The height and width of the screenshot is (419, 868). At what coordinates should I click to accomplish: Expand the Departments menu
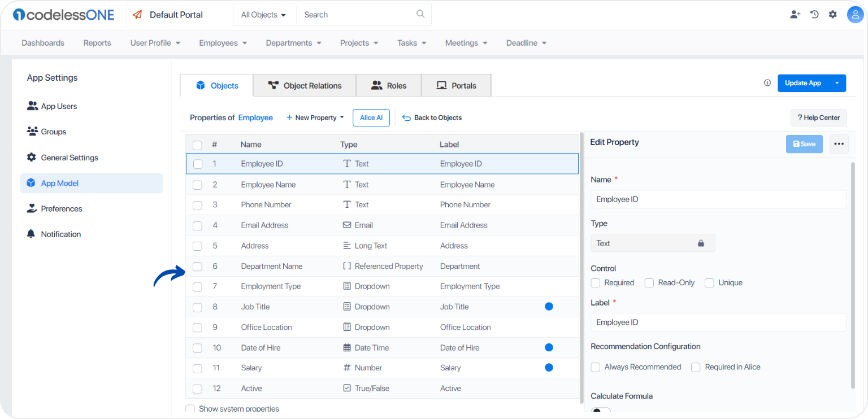click(x=294, y=43)
